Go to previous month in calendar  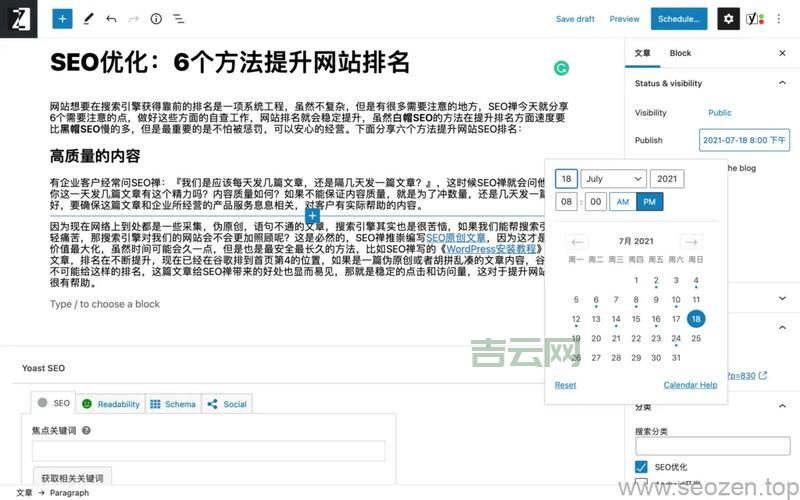[577, 241]
